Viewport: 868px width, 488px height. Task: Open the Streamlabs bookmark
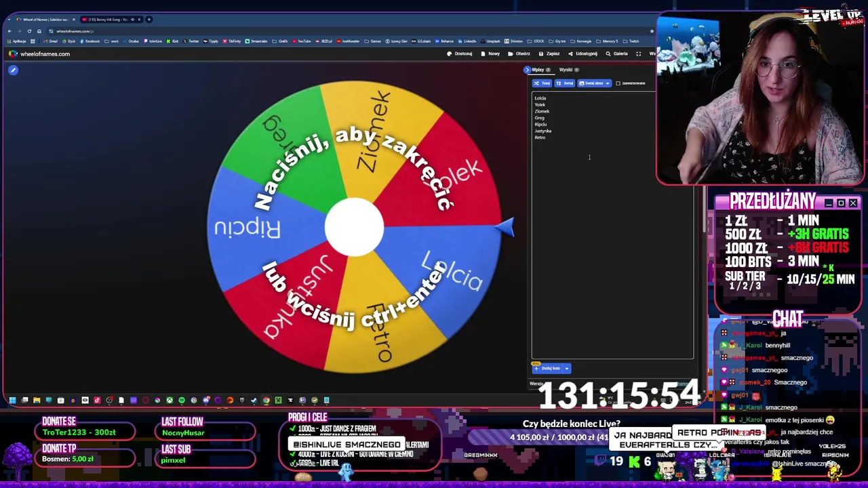[256, 41]
